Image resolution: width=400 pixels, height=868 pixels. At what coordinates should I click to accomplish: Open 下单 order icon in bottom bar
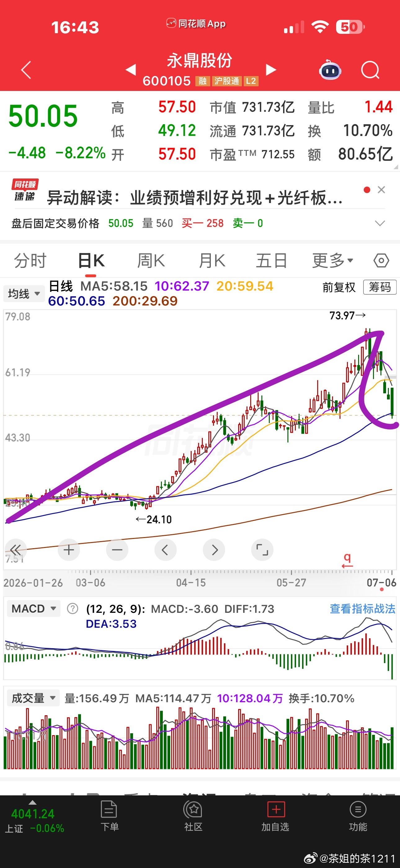coord(109,816)
